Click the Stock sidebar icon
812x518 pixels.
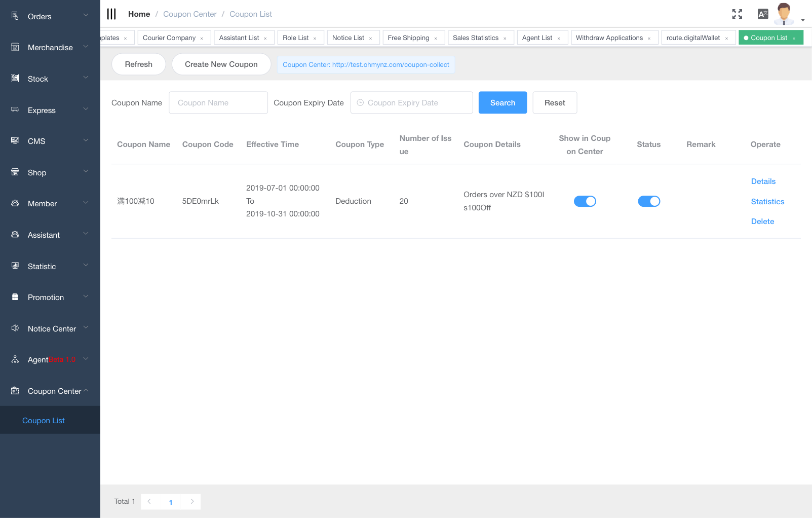click(x=14, y=79)
